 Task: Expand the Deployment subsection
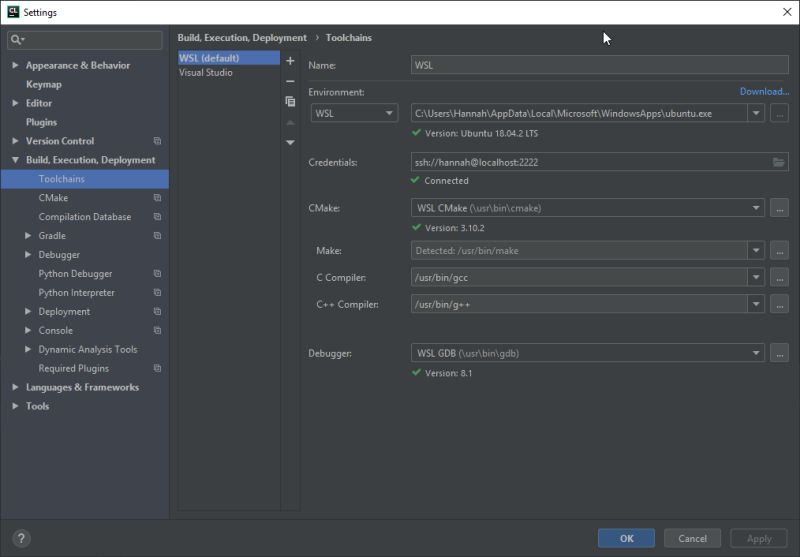tap(28, 311)
